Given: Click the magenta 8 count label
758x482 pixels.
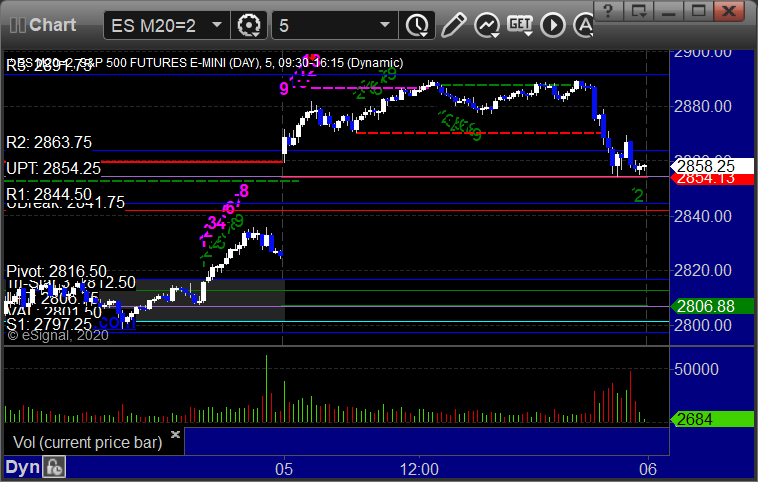Looking at the screenshot, I should (x=244, y=191).
